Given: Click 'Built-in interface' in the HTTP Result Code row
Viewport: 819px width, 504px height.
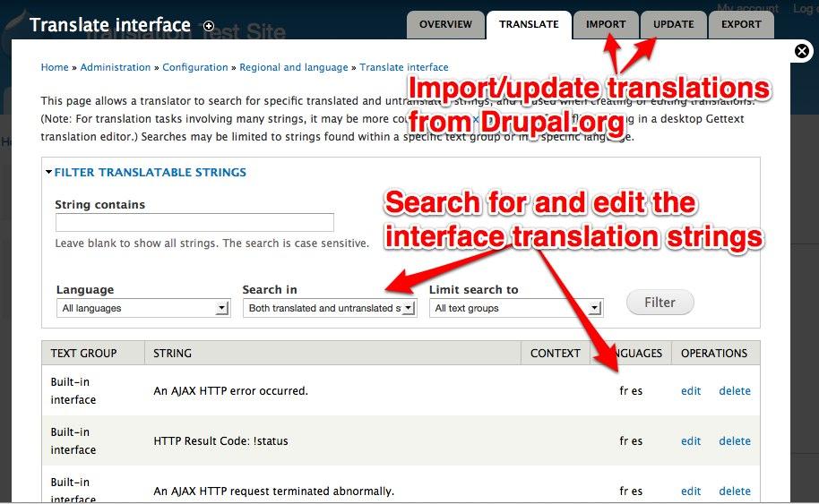Looking at the screenshot, I should point(73,440).
